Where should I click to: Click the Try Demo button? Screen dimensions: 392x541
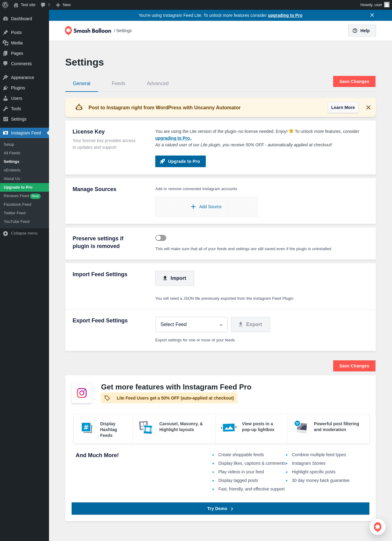(221, 509)
